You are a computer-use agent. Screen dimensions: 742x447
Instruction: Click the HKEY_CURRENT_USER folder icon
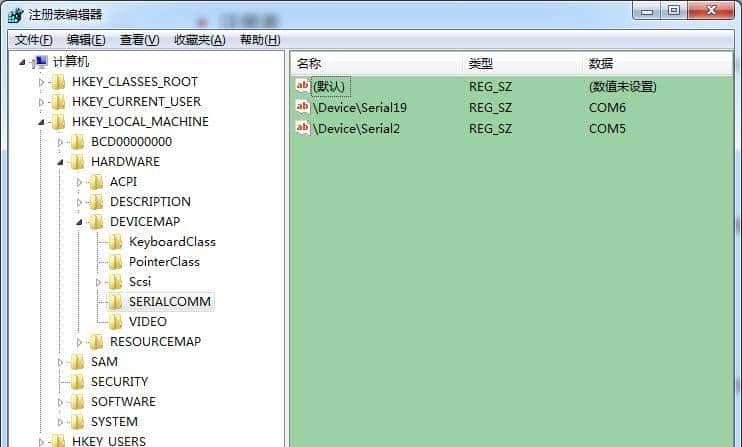pyautogui.click(x=58, y=102)
